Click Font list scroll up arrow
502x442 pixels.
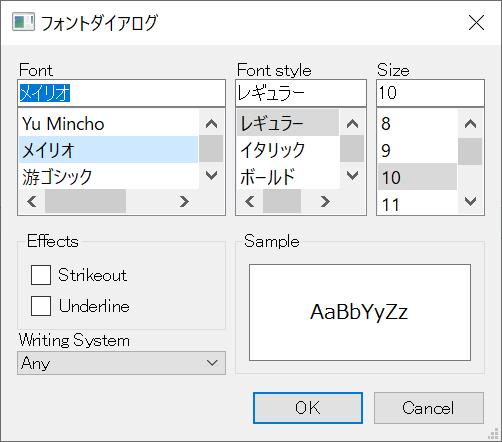211,124
